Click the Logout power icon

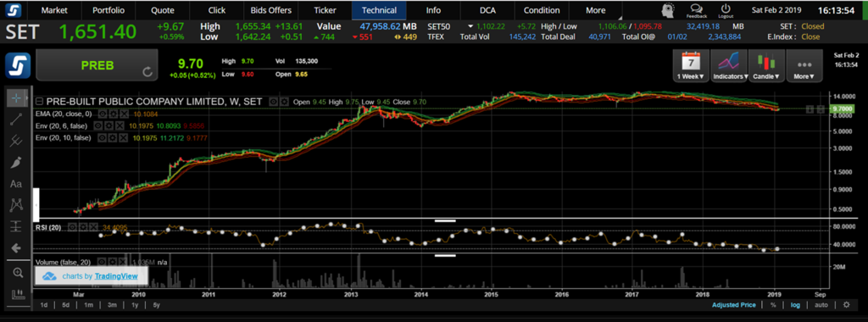726,10
